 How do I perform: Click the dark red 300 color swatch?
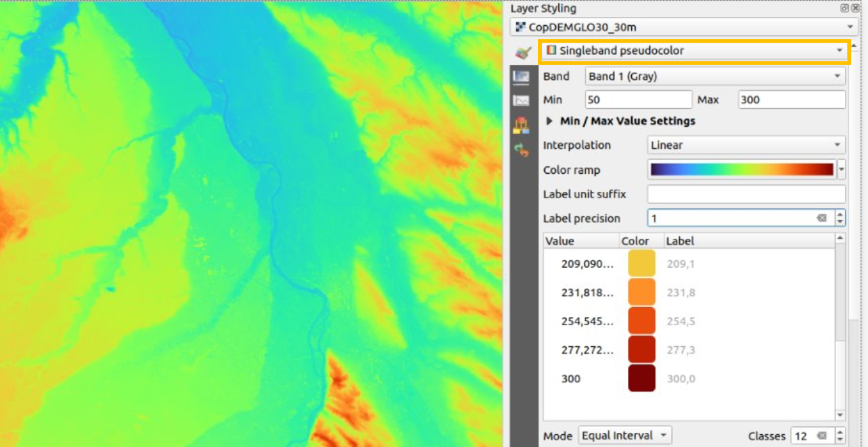[x=641, y=379]
